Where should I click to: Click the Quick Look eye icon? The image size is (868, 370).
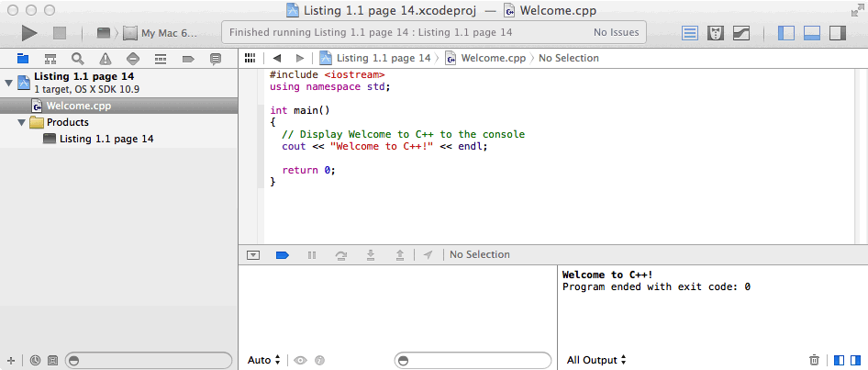(x=301, y=360)
